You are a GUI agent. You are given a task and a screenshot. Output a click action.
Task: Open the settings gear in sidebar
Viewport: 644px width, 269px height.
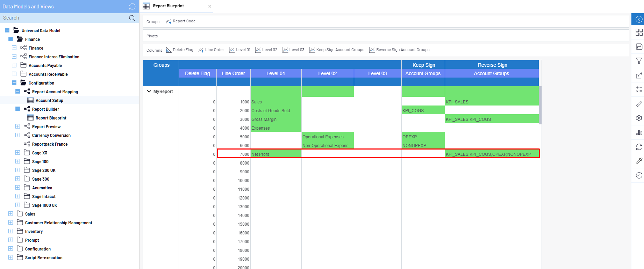pyautogui.click(x=639, y=118)
